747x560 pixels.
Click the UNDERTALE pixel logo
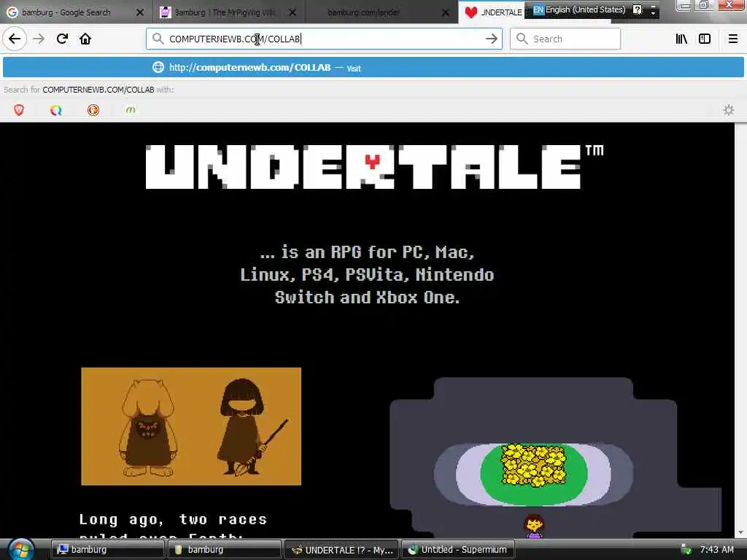374,167
